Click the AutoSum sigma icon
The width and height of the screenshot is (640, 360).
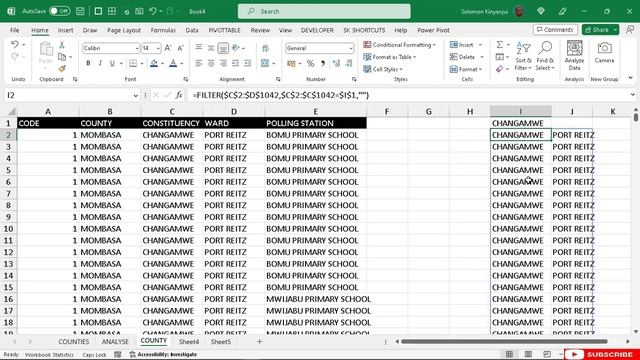(x=500, y=45)
